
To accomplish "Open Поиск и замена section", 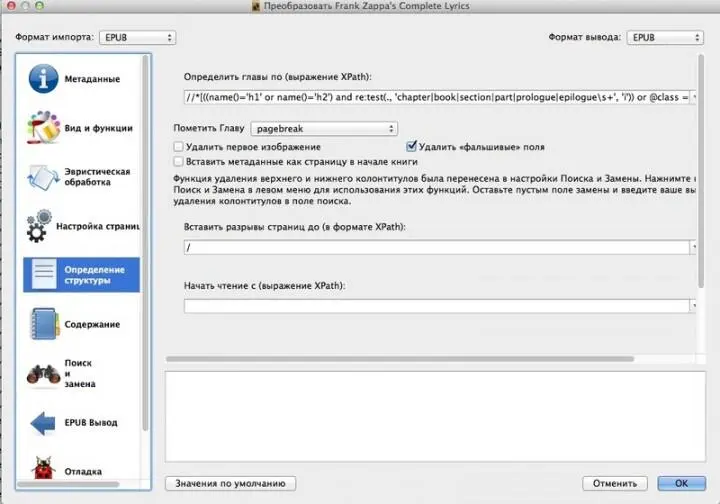I will click(79, 373).
